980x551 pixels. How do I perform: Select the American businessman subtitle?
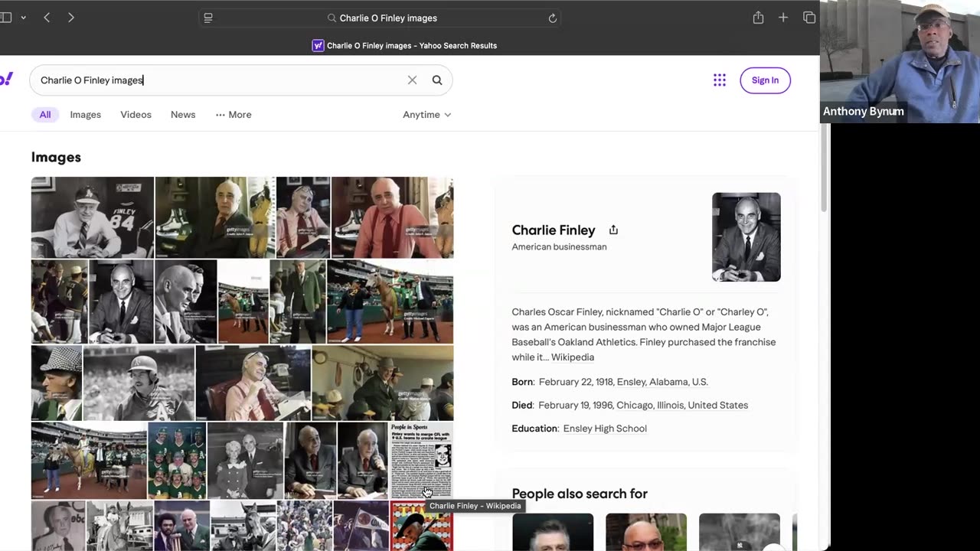[560, 247]
